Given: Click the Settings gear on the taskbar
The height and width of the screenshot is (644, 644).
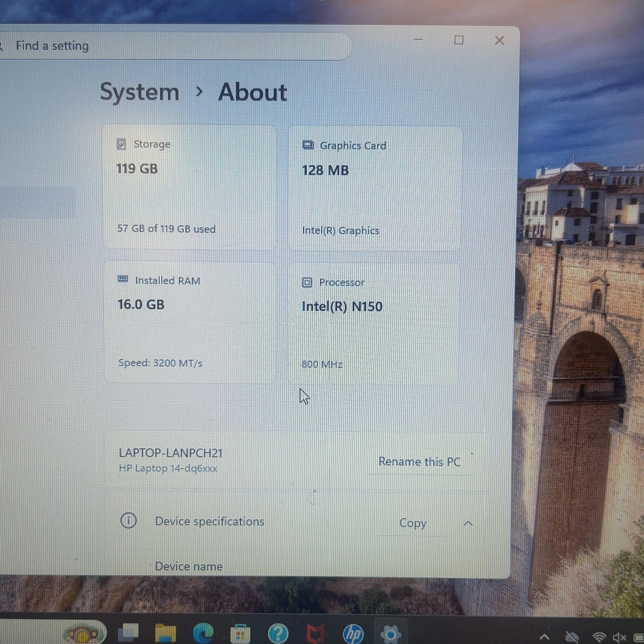Looking at the screenshot, I should point(390,634).
